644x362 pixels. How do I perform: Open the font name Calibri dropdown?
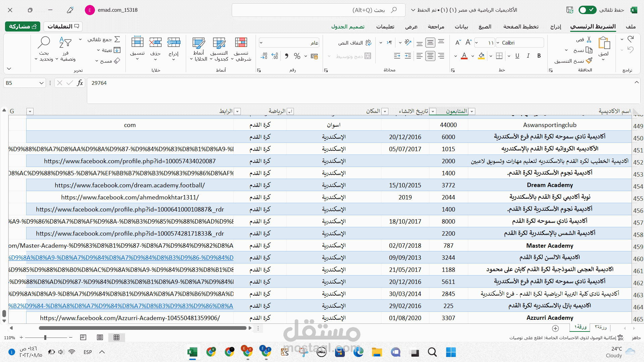tap(498, 43)
